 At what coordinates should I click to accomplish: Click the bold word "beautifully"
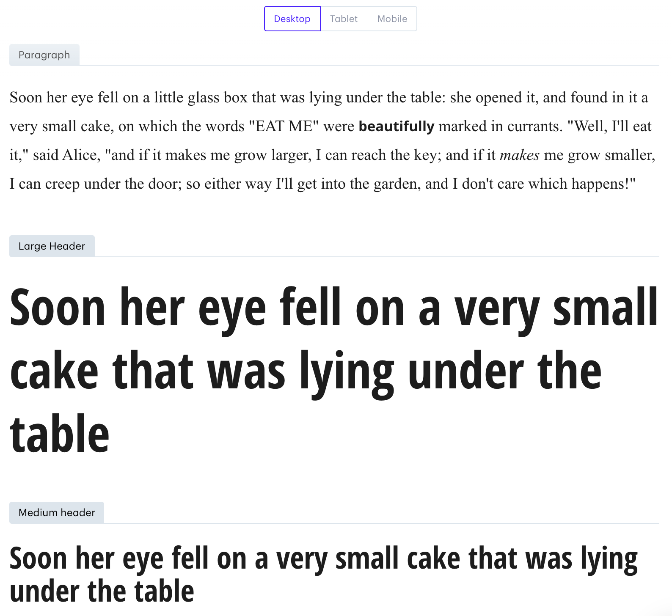pos(397,126)
